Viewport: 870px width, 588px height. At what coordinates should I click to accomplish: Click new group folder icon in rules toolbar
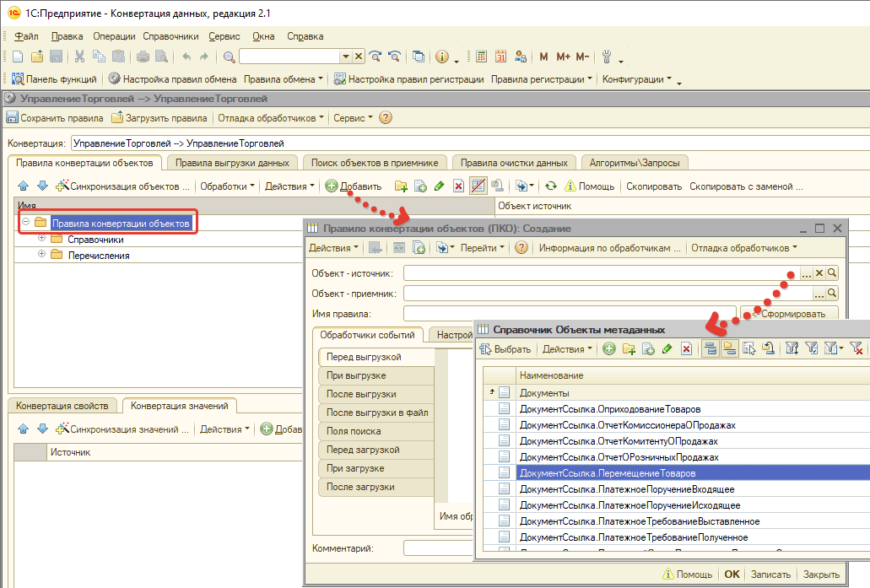click(401, 186)
